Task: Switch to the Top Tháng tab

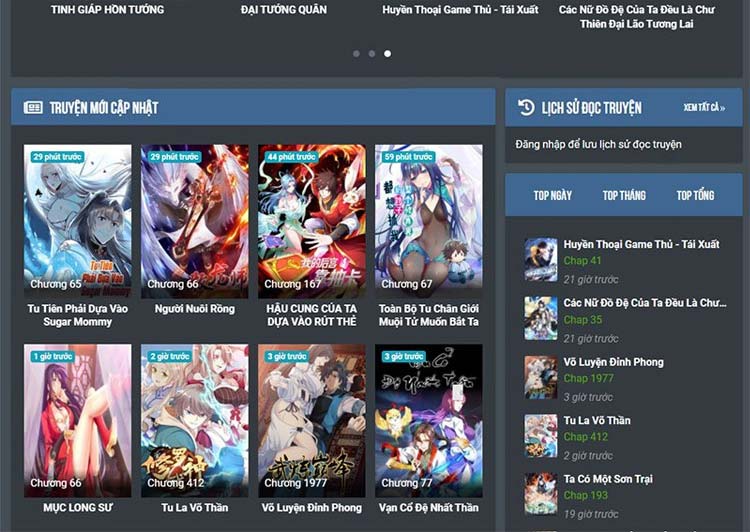Action: (x=624, y=195)
